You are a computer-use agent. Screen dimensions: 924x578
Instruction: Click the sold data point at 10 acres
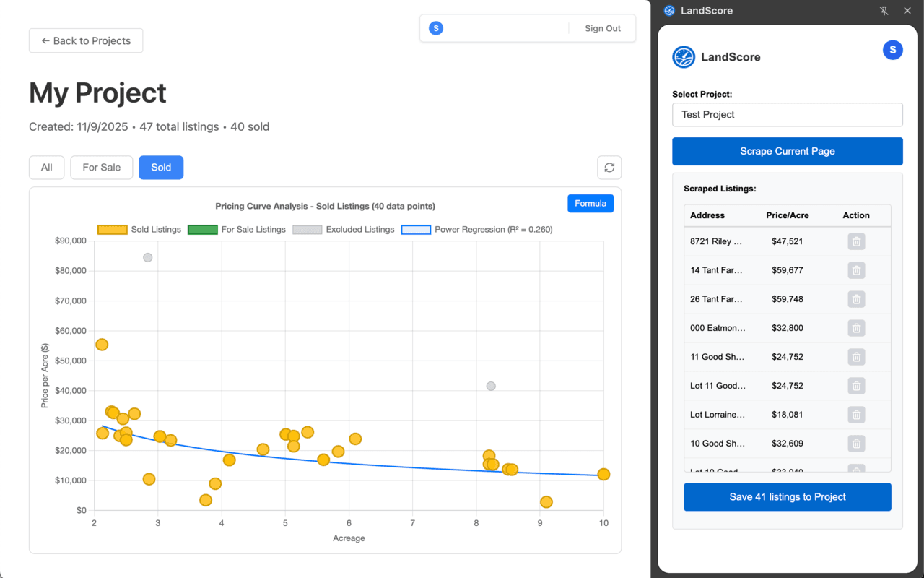click(x=603, y=475)
